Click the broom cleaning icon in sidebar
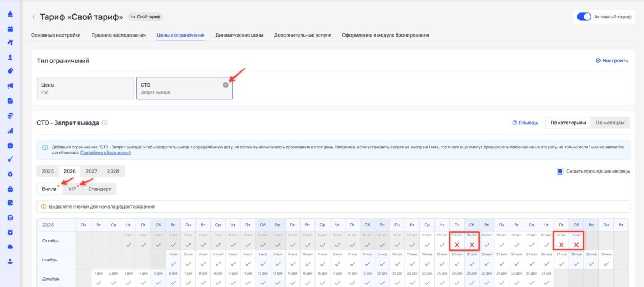The width and height of the screenshot is (644, 287). pos(10,160)
